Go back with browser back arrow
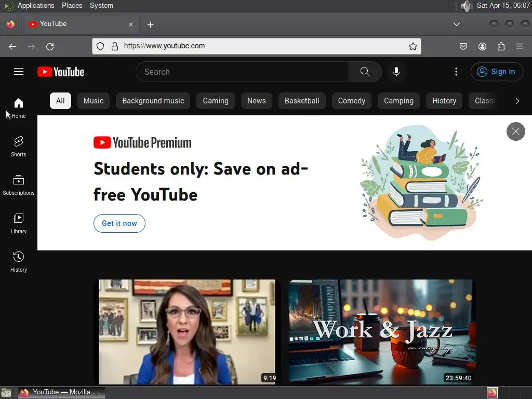532x399 pixels. (x=12, y=46)
